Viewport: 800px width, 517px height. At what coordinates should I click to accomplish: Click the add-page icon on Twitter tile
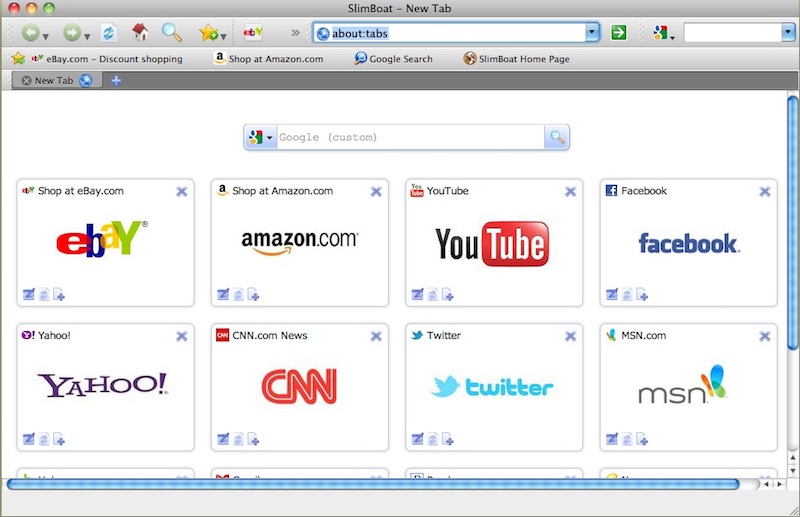(449, 438)
